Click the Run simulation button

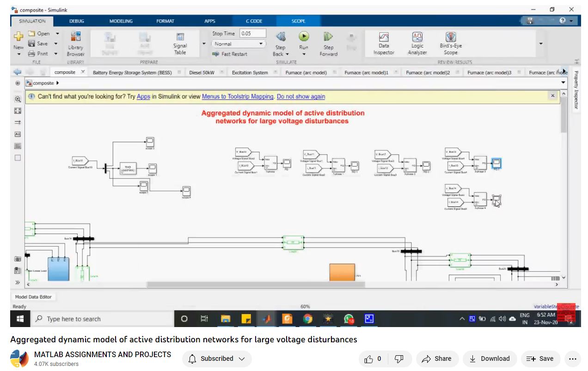pyautogui.click(x=304, y=37)
